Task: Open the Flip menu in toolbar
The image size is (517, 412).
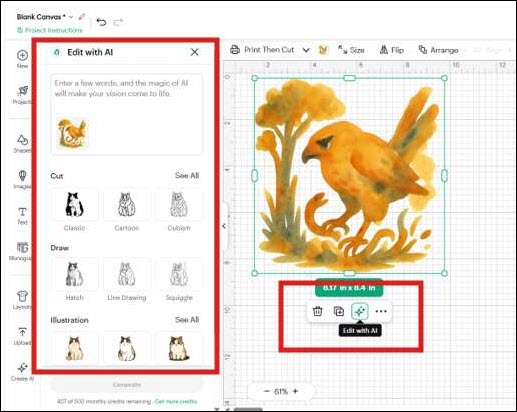Action: point(392,50)
